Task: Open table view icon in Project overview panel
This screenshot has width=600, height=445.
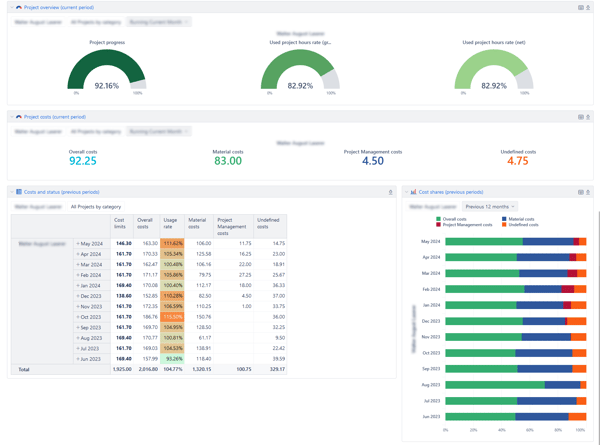Action: [x=580, y=8]
